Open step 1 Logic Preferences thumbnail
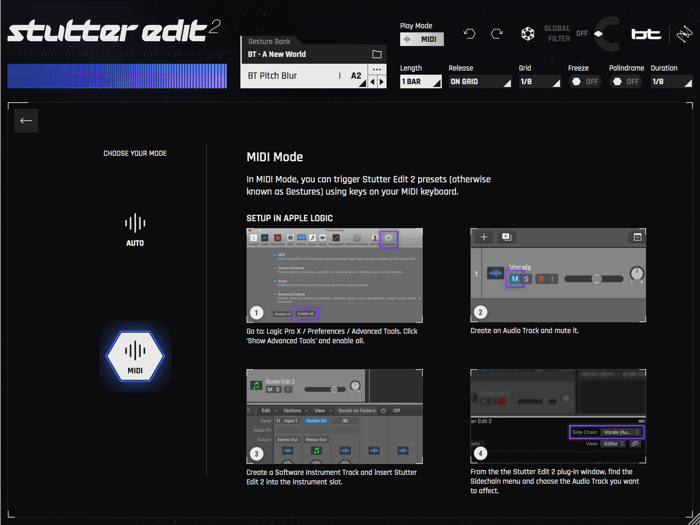The height and width of the screenshot is (525, 700). point(334,275)
